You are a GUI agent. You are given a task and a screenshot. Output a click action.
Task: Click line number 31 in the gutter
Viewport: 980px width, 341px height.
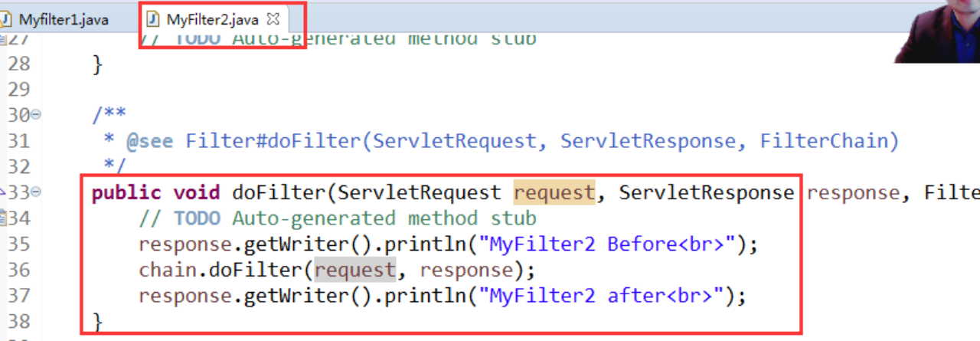tap(19, 141)
